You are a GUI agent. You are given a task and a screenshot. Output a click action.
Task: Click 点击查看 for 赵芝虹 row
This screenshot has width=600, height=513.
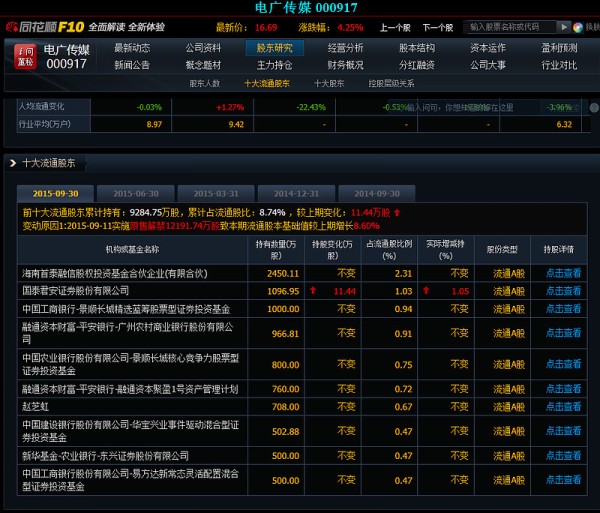[563, 407]
